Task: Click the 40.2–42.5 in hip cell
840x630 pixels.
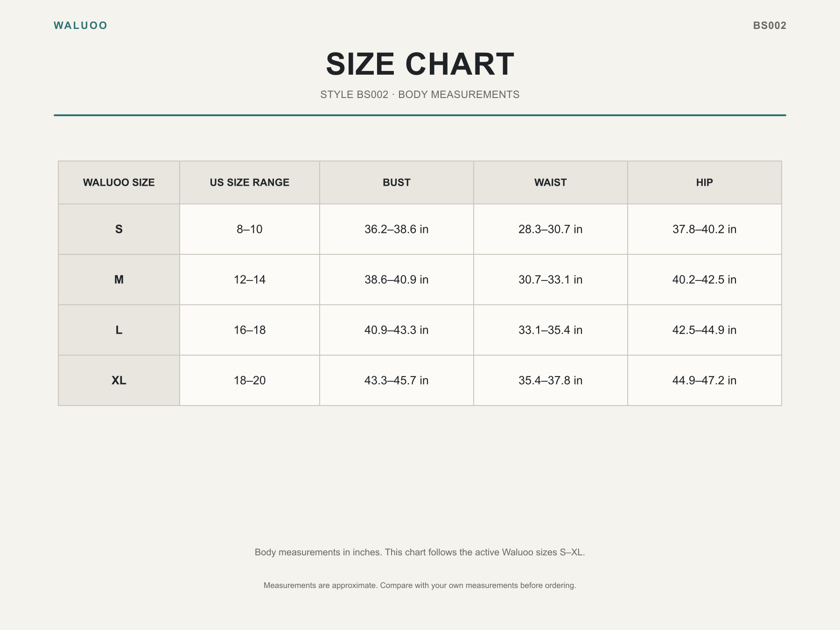Action: coord(705,280)
